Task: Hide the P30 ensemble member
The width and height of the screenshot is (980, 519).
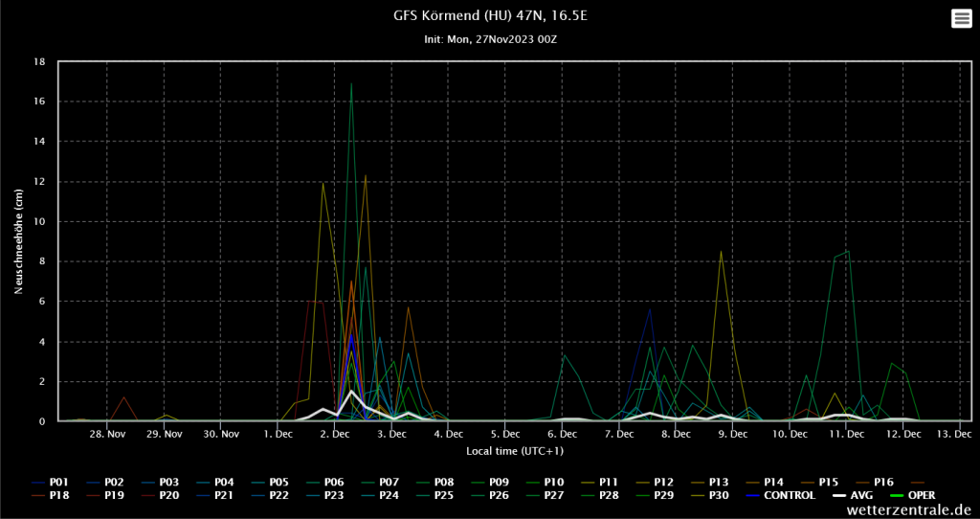Action: [720, 495]
